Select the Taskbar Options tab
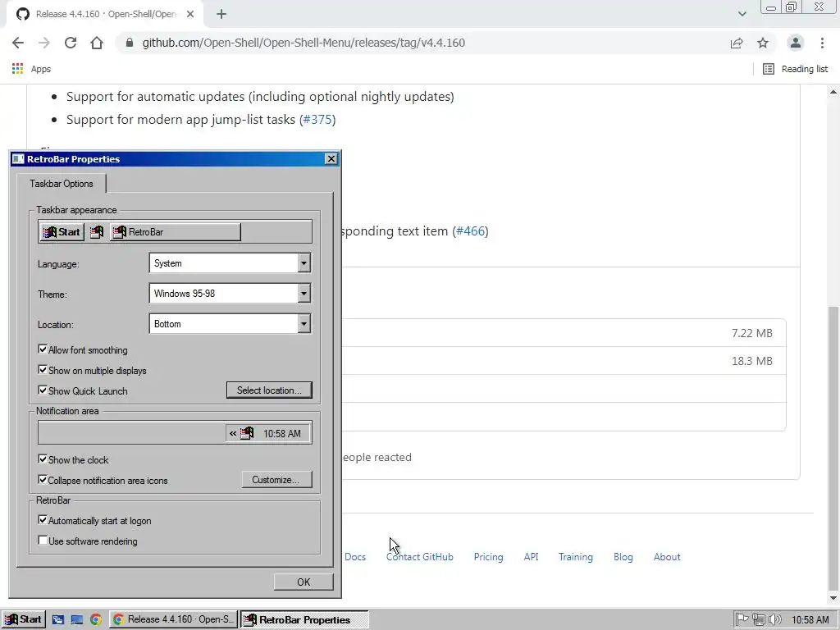The width and height of the screenshot is (840, 630). (61, 184)
